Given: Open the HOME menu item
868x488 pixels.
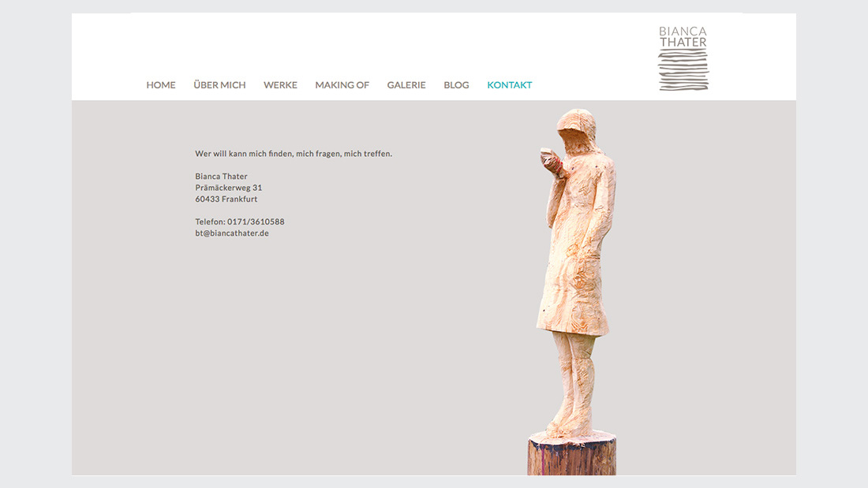Looking at the screenshot, I should 160,84.
